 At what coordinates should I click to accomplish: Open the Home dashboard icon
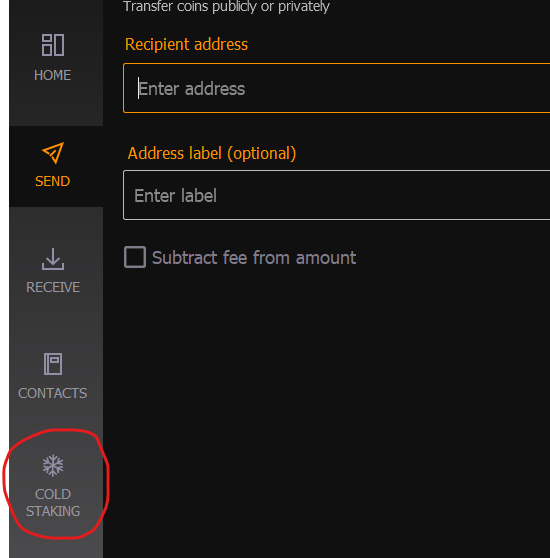53,45
